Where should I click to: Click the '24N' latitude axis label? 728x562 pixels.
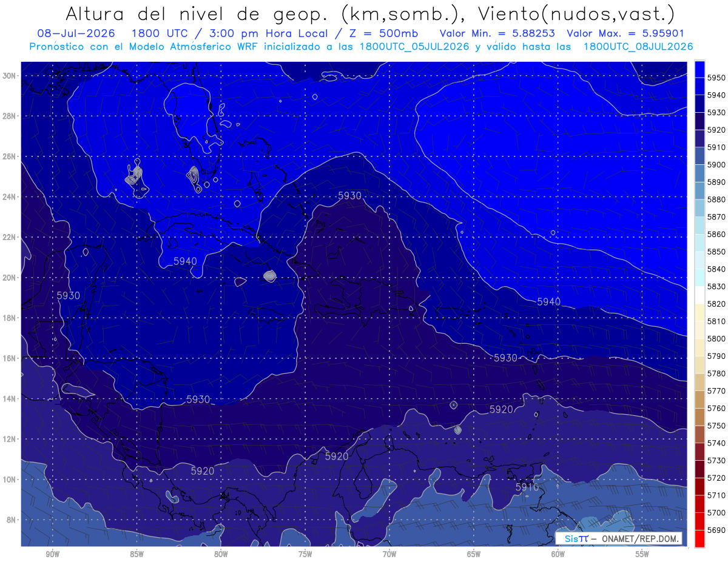(10, 197)
